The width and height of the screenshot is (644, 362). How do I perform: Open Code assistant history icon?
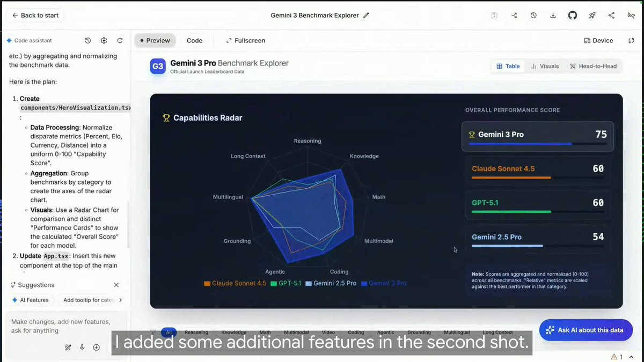click(x=88, y=40)
